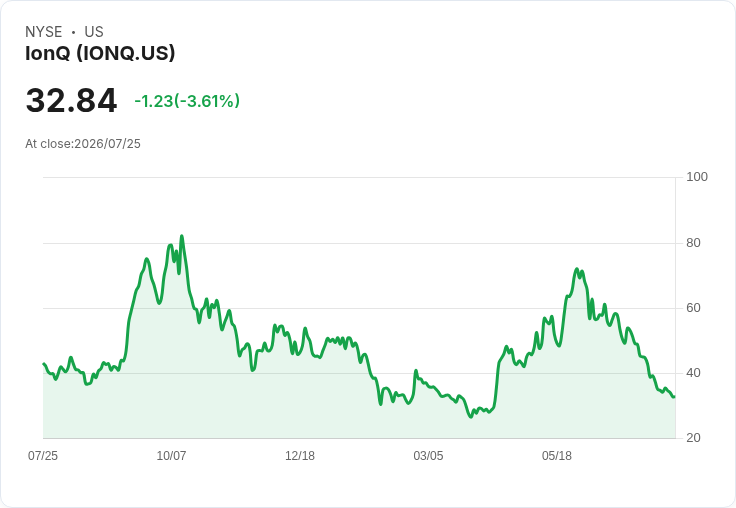736x508 pixels.
Task: Click the 40 y-axis price label
Action: [x=693, y=373]
